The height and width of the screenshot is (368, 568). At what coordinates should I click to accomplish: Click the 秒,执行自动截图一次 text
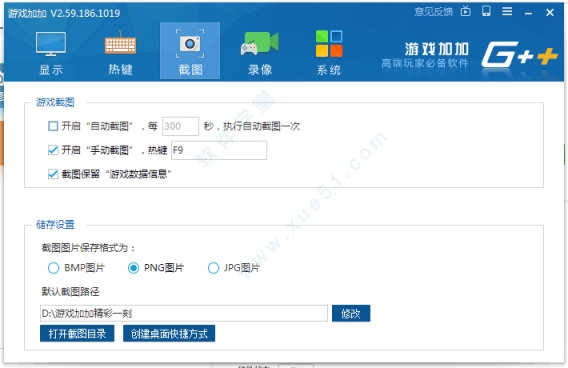point(252,126)
